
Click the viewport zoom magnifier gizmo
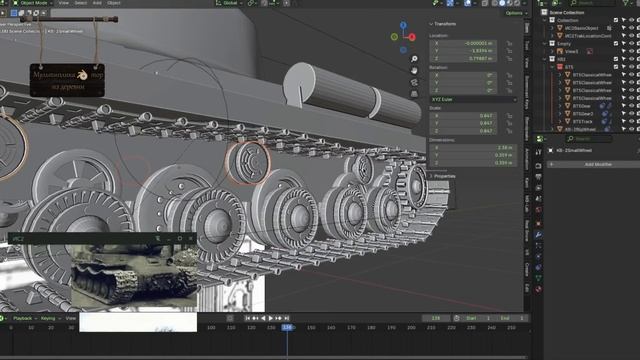click(414, 59)
